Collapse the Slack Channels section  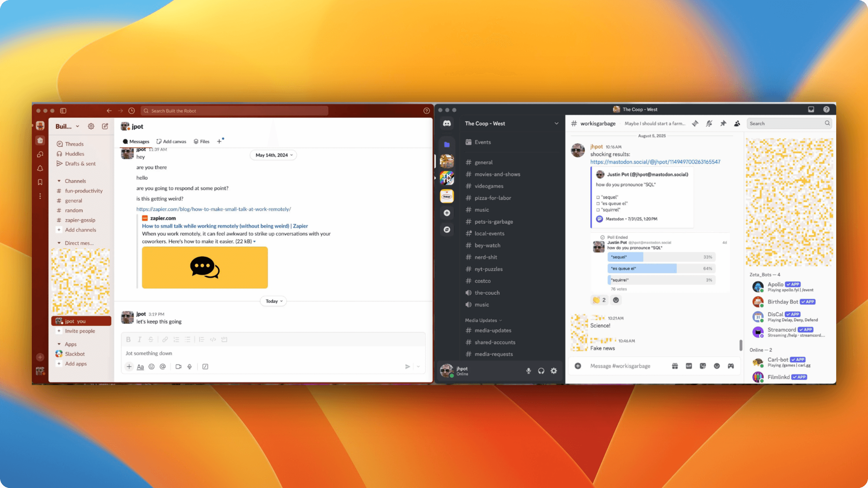click(x=59, y=181)
